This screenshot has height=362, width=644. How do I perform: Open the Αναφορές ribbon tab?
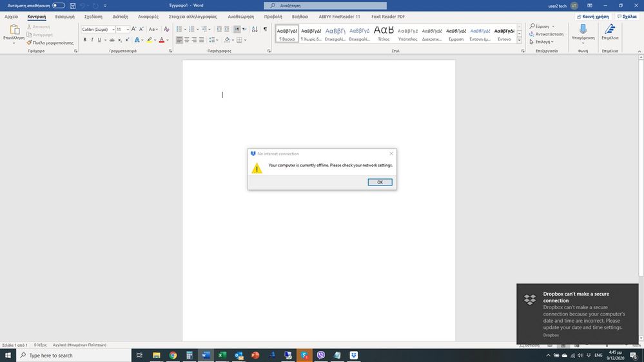[148, 17]
